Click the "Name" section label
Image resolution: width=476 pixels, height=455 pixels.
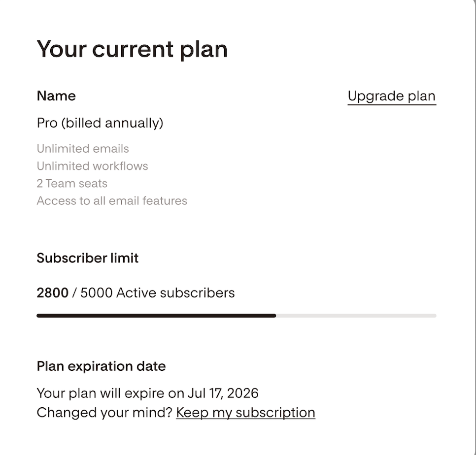pos(56,96)
